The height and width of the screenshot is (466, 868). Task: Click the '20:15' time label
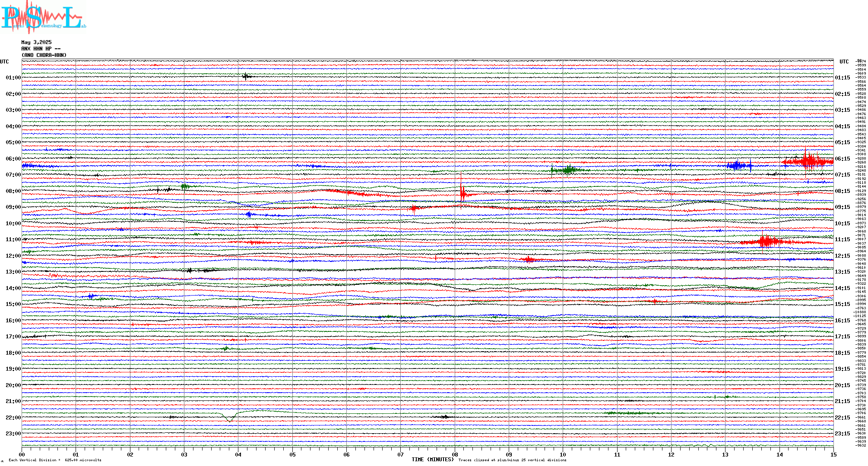click(x=843, y=385)
